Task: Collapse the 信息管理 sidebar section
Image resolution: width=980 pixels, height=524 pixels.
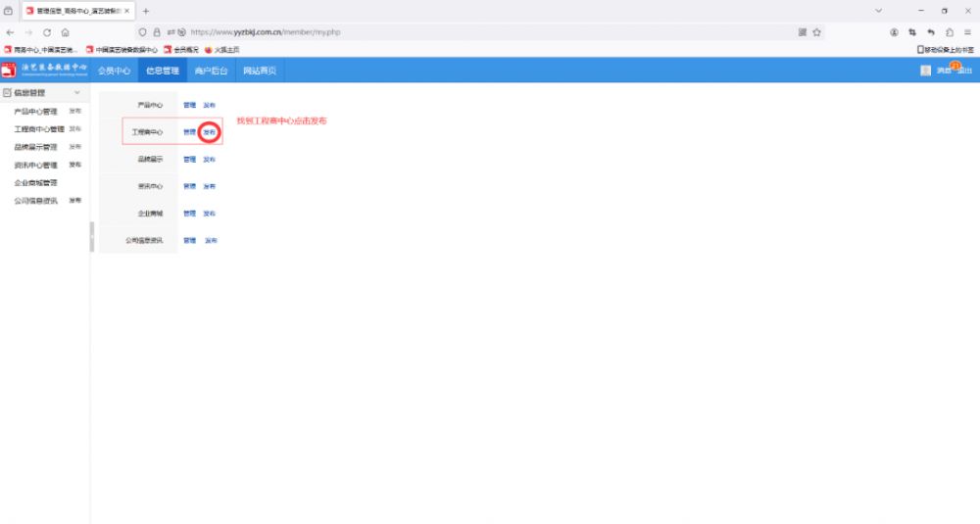Action: 77,93
